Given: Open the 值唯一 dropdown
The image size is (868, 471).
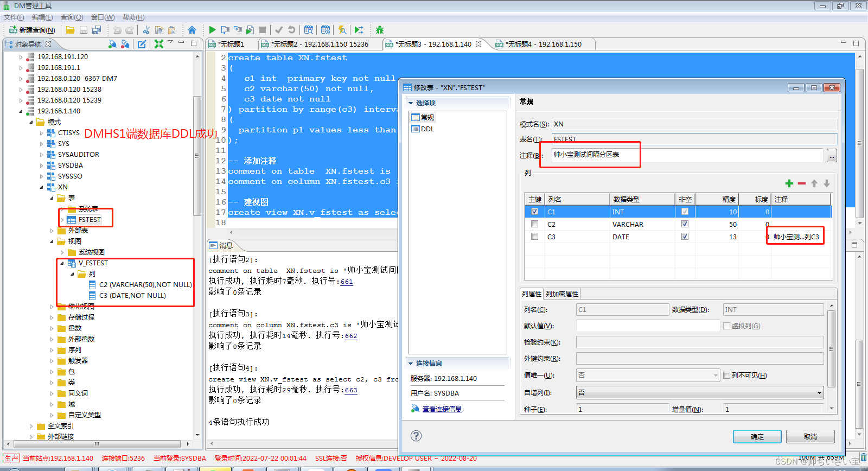Looking at the screenshot, I should point(648,375).
